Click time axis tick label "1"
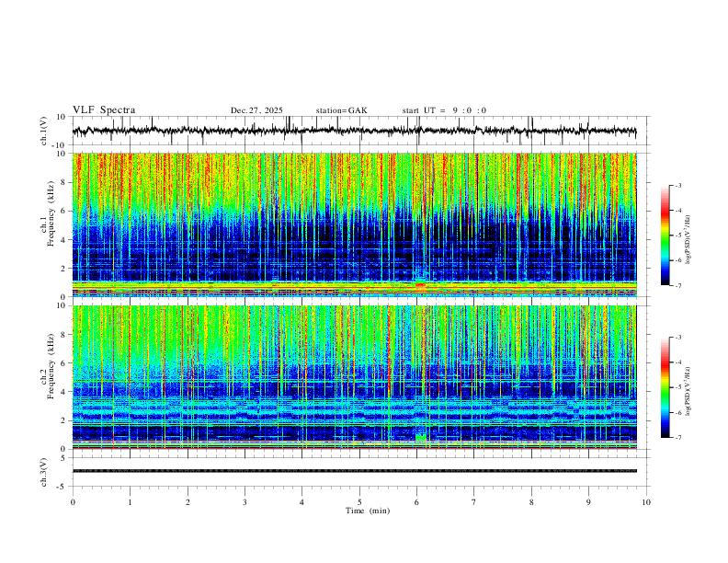Screen dimensions: 728x563 (x=130, y=502)
